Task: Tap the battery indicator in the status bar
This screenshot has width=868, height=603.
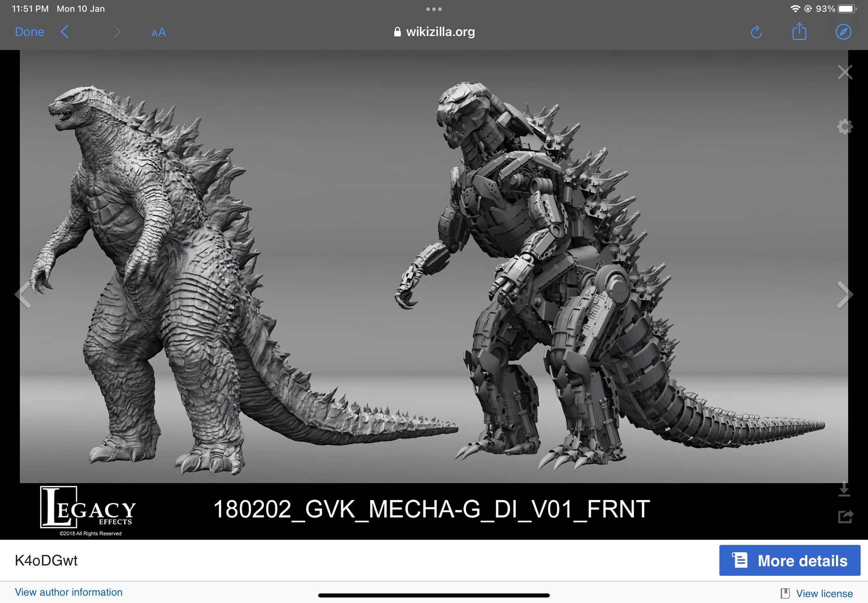Action: point(847,9)
